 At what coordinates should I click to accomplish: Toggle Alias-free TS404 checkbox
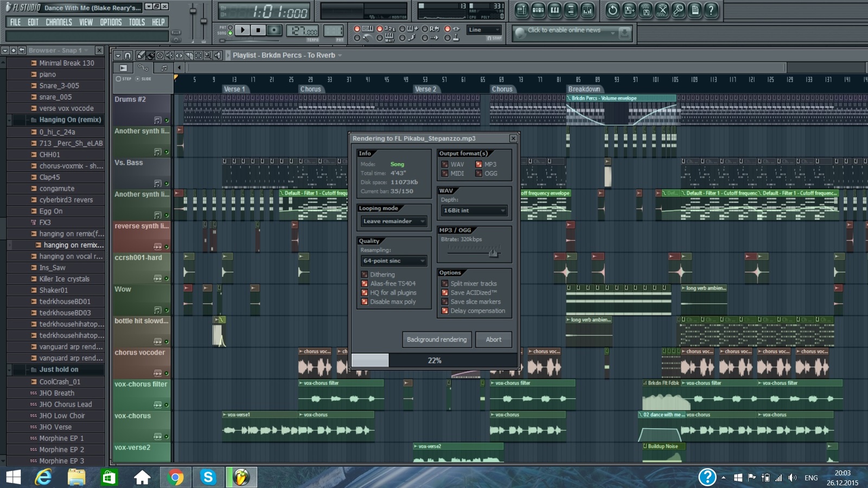point(365,284)
